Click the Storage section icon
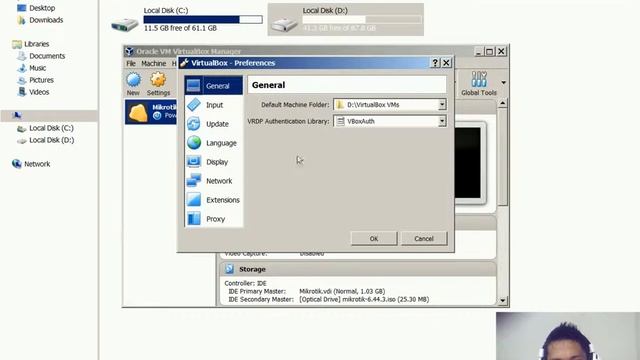640x360 pixels. [229, 269]
